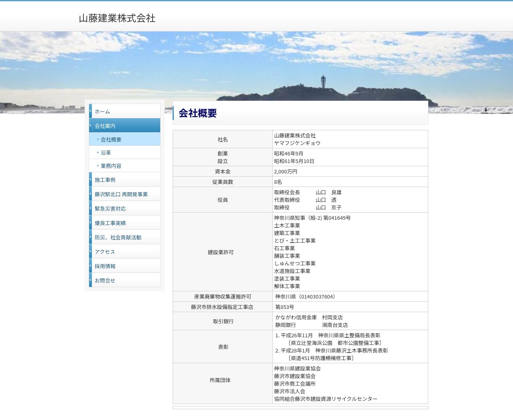
Task: Click the 土木工事業 entry
Action: [x=287, y=226]
